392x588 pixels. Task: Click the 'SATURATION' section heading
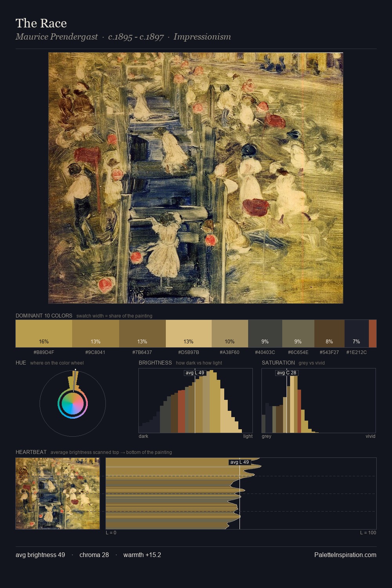point(278,363)
